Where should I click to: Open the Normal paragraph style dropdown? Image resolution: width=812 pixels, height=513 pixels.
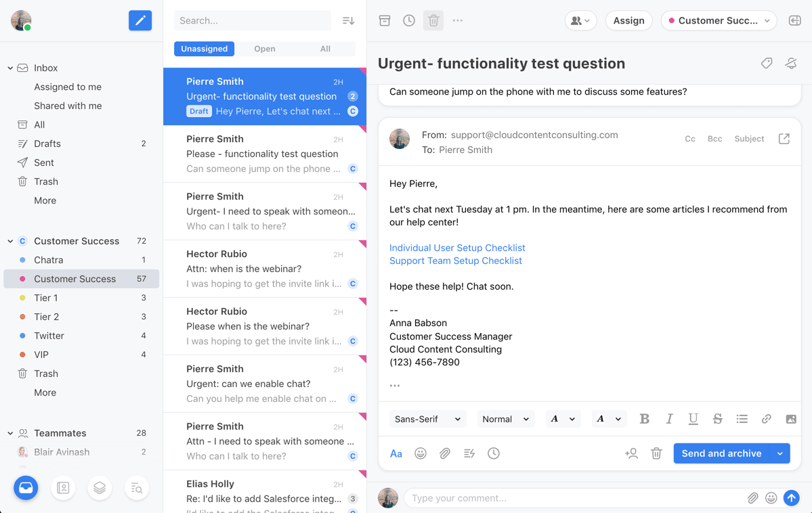tap(506, 419)
